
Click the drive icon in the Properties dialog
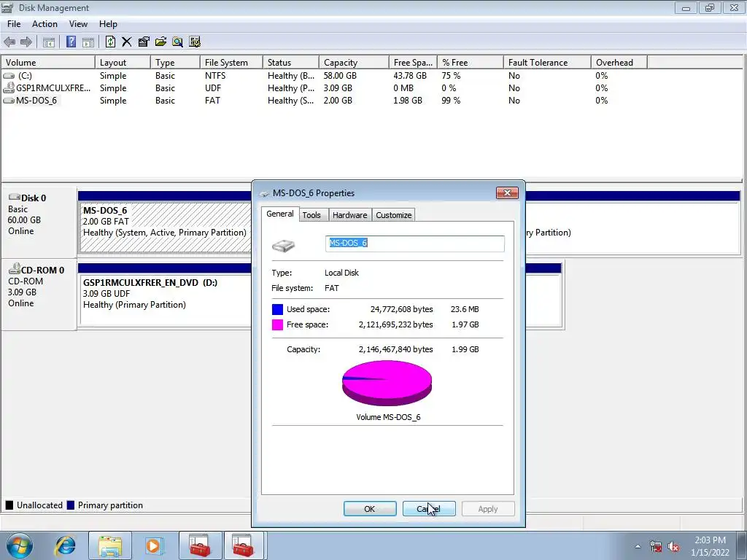pos(284,245)
